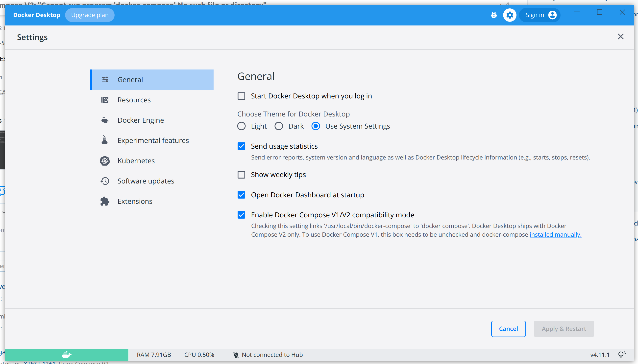Uncheck Send usage statistics
The width and height of the screenshot is (638, 364).
(241, 146)
